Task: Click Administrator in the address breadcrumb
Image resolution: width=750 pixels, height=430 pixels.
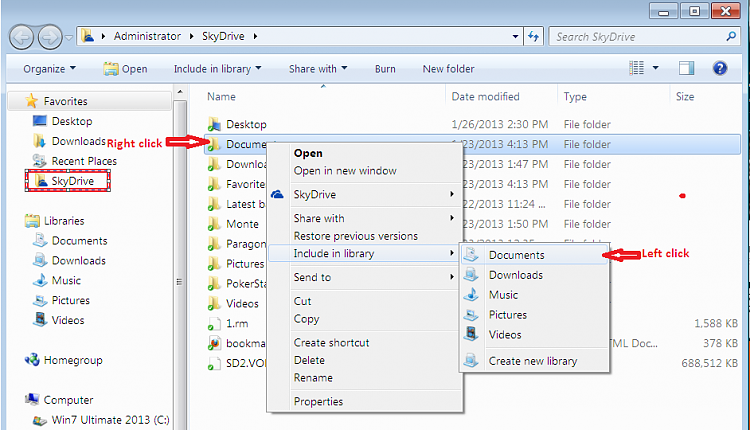Action: click(147, 36)
